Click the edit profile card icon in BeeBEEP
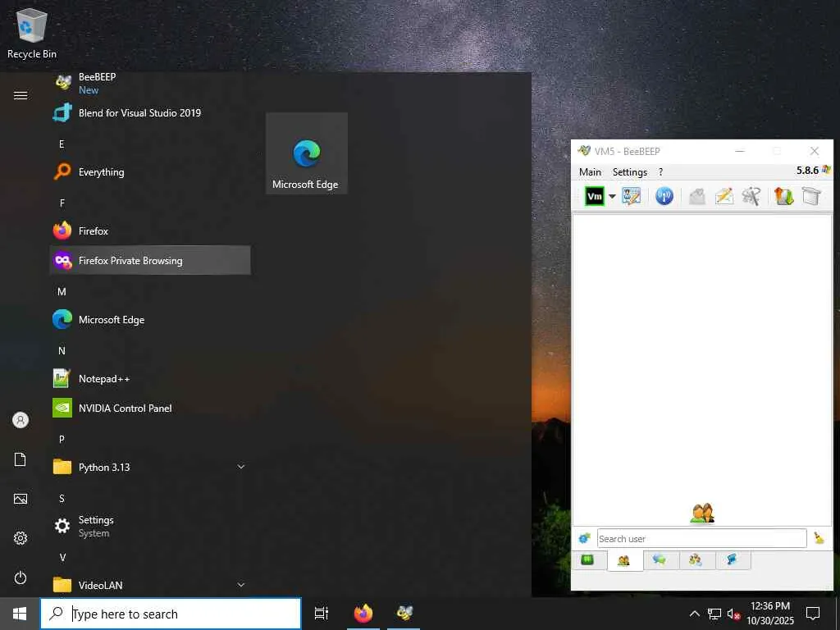840x630 pixels. coord(631,196)
